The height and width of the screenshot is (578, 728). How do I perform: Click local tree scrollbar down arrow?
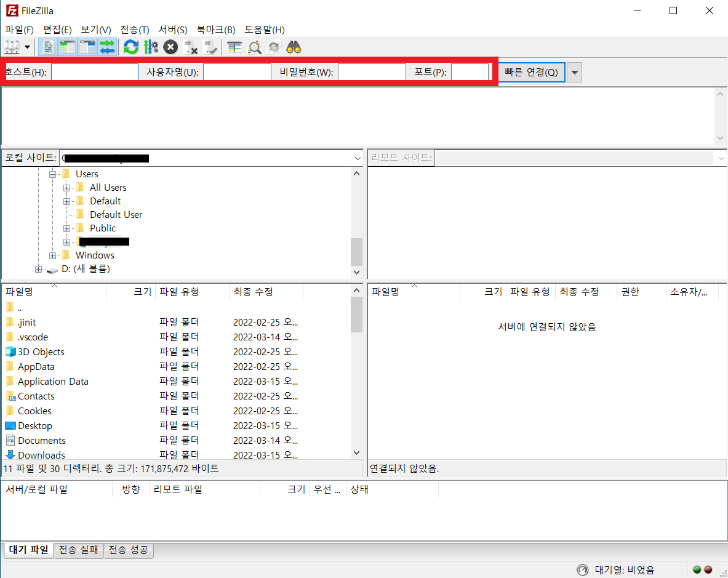pyautogui.click(x=356, y=272)
